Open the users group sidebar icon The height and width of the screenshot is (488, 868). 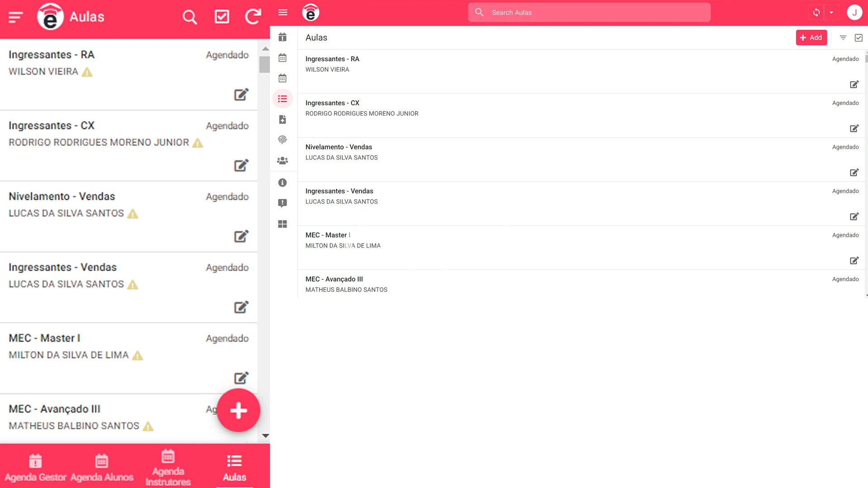[x=283, y=160]
